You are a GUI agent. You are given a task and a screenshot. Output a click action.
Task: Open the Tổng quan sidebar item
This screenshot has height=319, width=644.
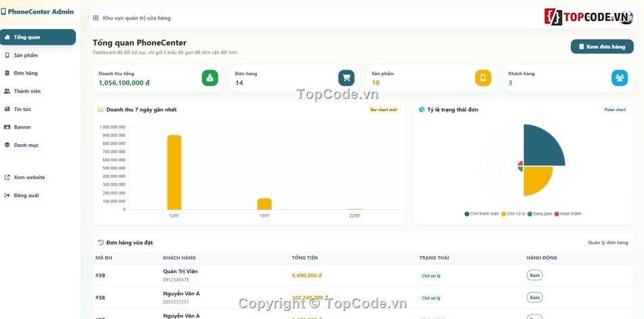click(38, 37)
